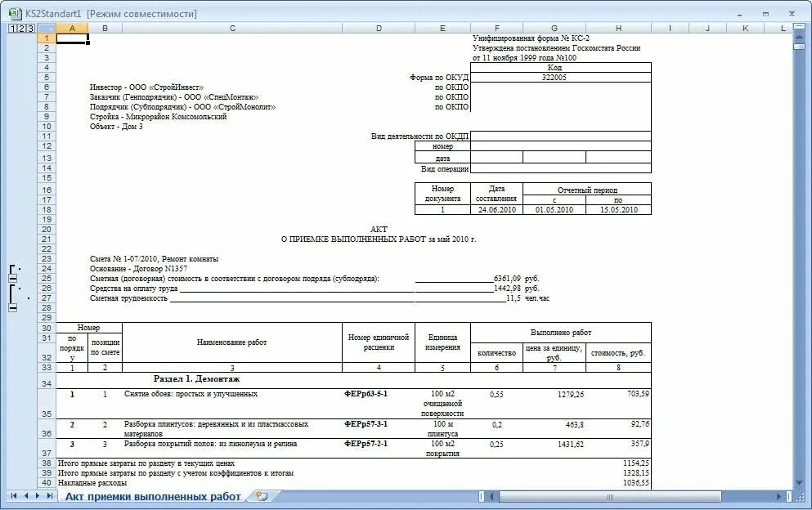Click the vertical scrollbar up arrow
The image size is (812, 510).
pyautogui.click(x=799, y=38)
